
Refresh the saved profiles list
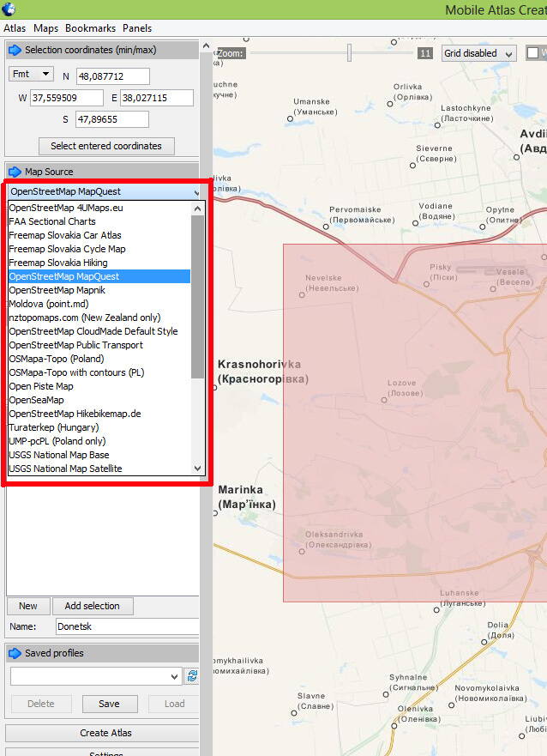pos(192,676)
